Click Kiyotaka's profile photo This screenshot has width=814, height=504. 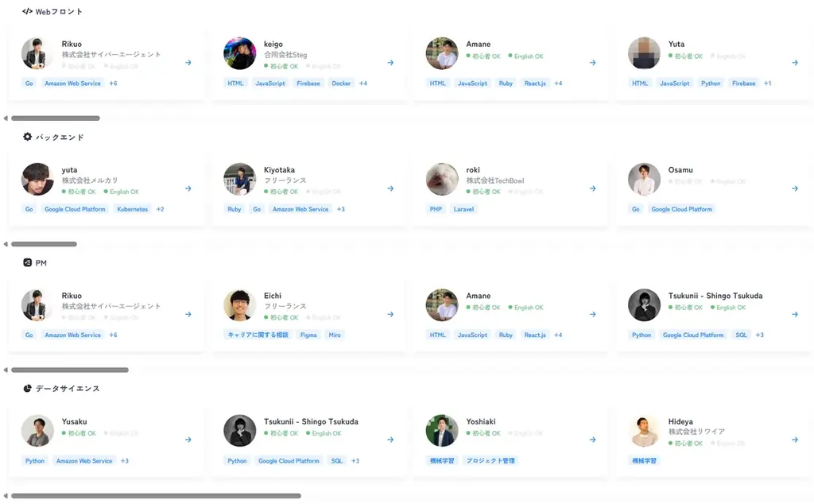click(x=239, y=178)
